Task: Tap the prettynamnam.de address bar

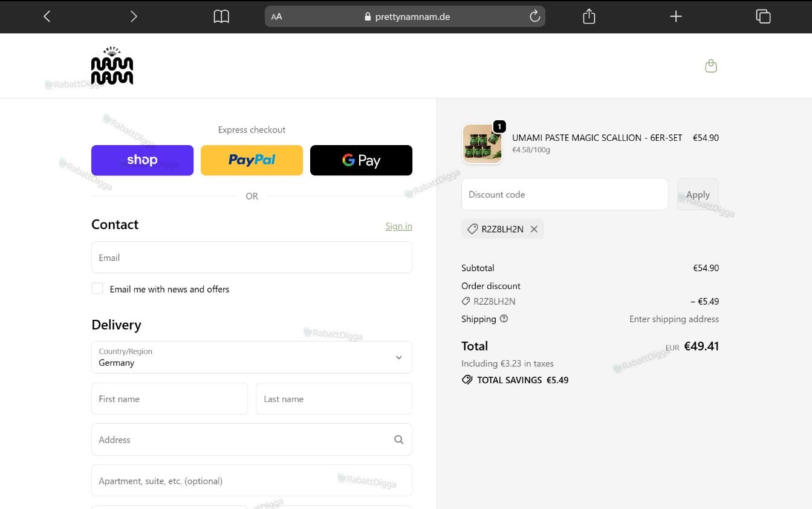Action: [405, 16]
